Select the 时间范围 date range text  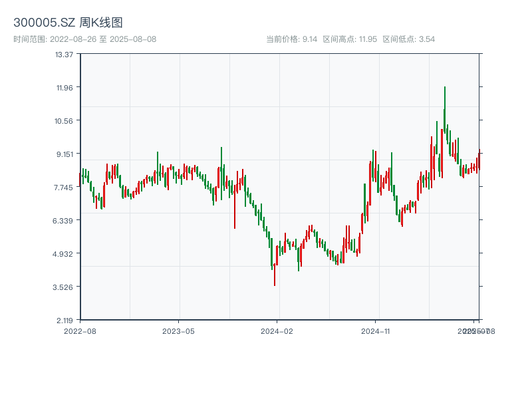(x=84, y=39)
